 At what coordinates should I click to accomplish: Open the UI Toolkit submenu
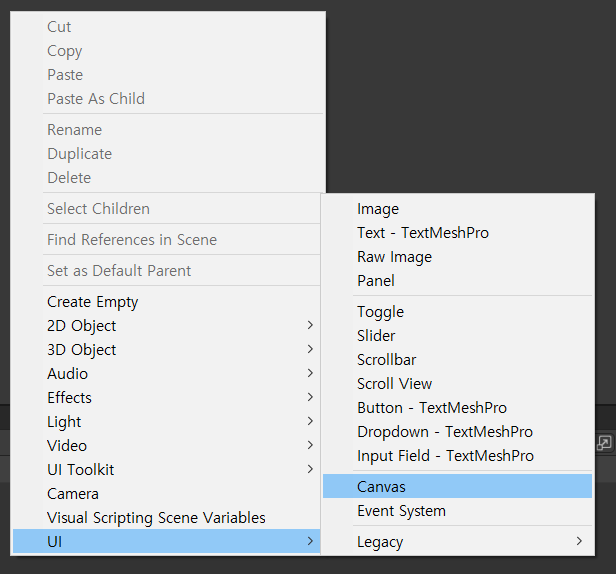coord(167,469)
